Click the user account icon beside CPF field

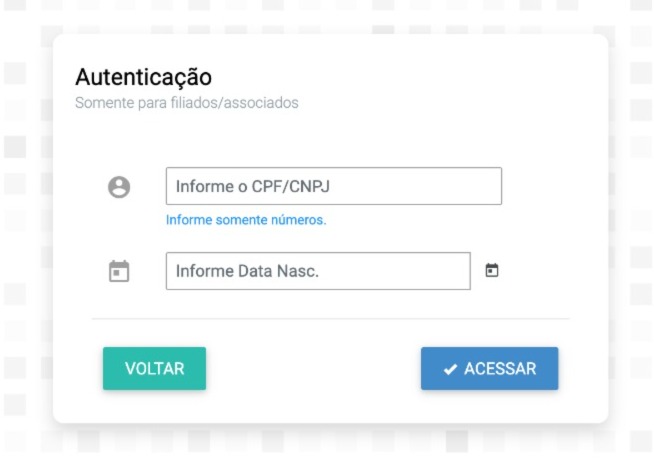119,187
